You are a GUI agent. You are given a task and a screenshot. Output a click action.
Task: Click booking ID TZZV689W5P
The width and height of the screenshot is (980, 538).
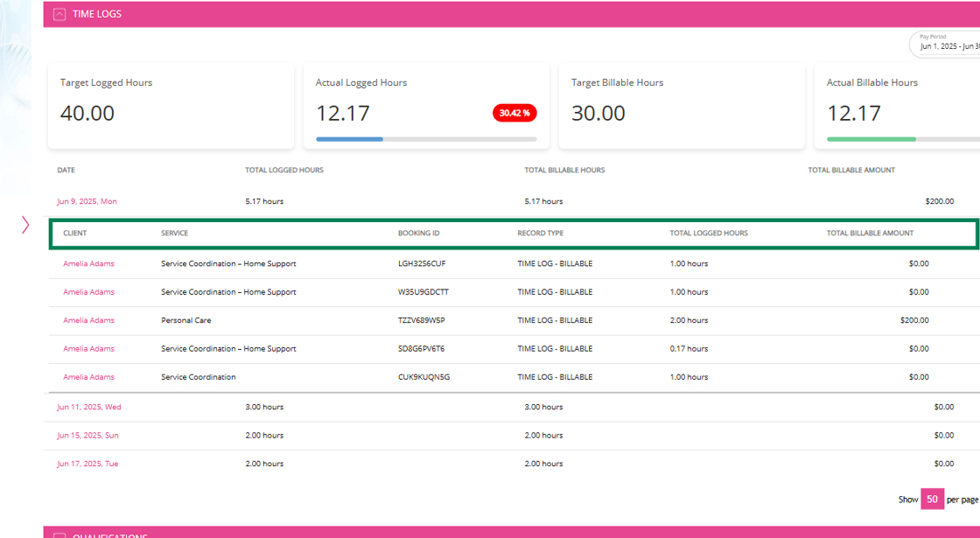pyautogui.click(x=421, y=320)
